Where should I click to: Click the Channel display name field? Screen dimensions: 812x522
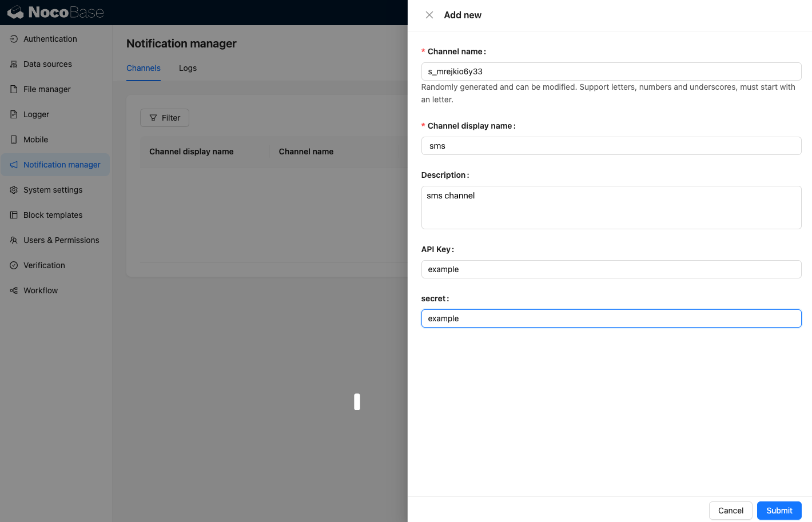tap(611, 146)
